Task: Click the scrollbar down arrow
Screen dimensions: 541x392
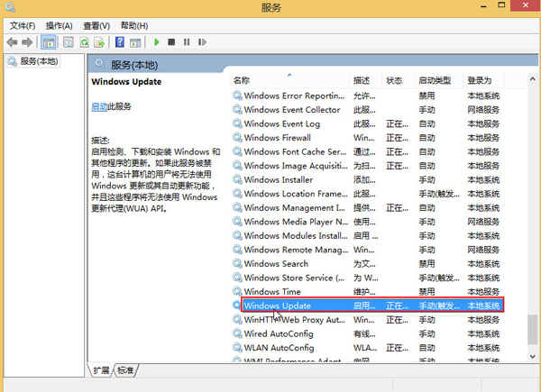Action: (x=532, y=356)
